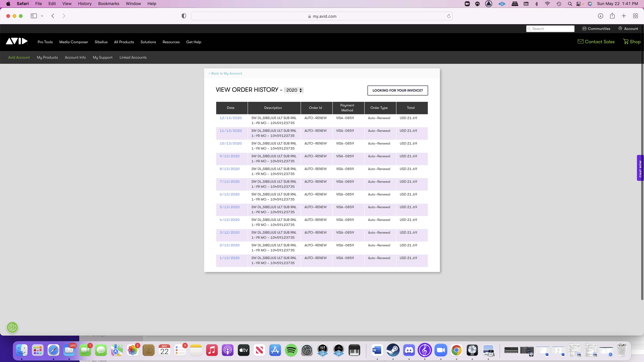This screenshot has width=644, height=362.
Task: Click the Total column header
Action: tap(412, 108)
